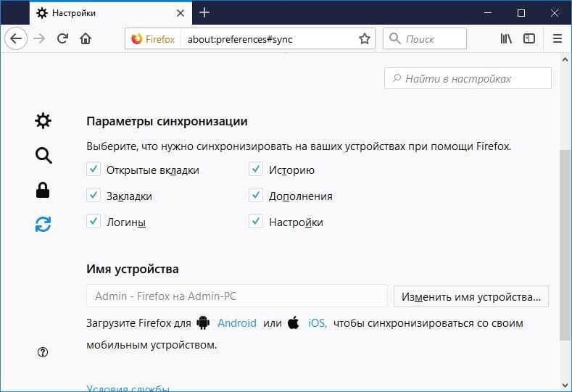Show sidebars icon in toolbar

(529, 38)
